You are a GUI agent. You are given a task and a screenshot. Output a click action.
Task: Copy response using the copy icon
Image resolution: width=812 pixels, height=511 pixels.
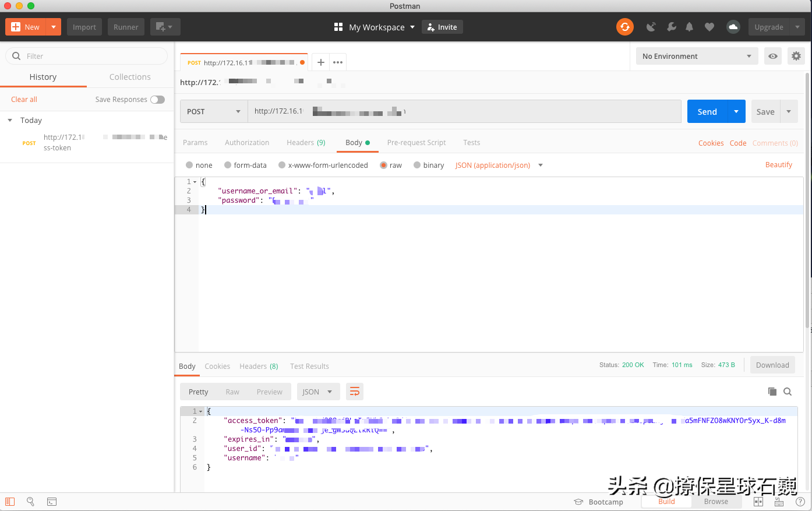pyautogui.click(x=772, y=392)
